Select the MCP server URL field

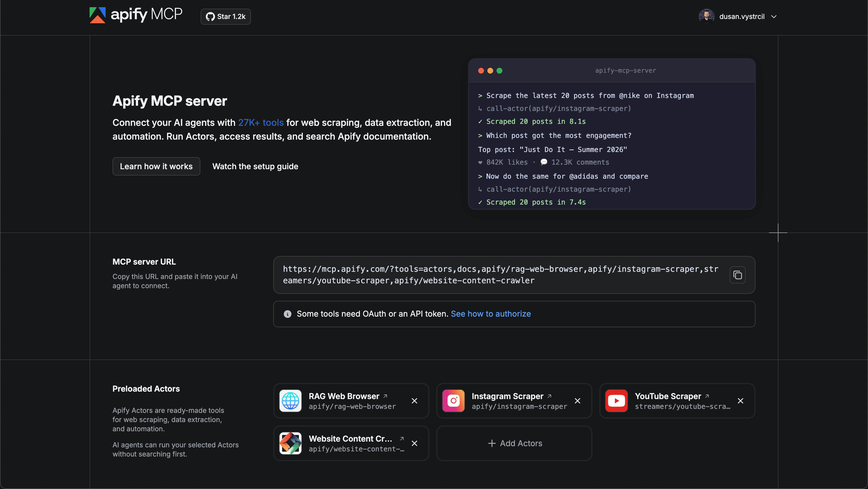pos(514,275)
